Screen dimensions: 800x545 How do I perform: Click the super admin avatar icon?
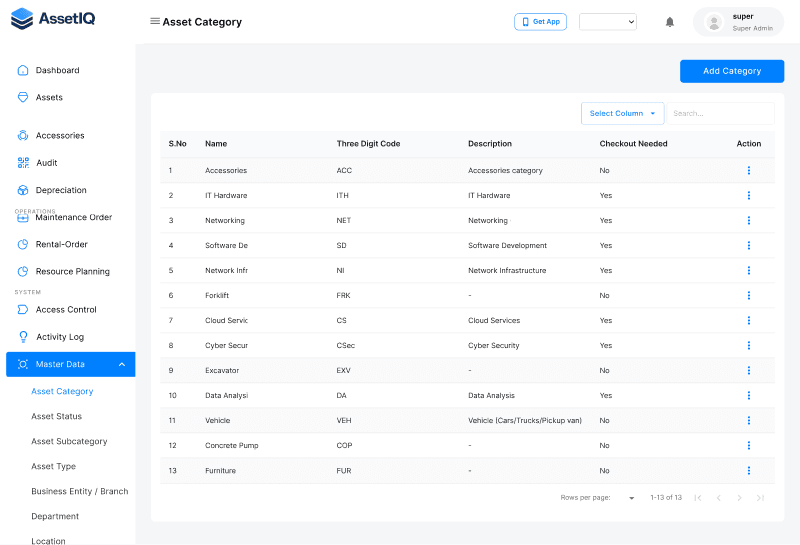(714, 22)
